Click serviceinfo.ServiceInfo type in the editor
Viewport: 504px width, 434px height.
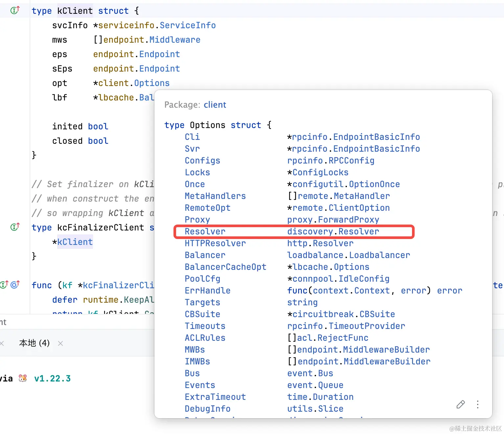pos(157,25)
